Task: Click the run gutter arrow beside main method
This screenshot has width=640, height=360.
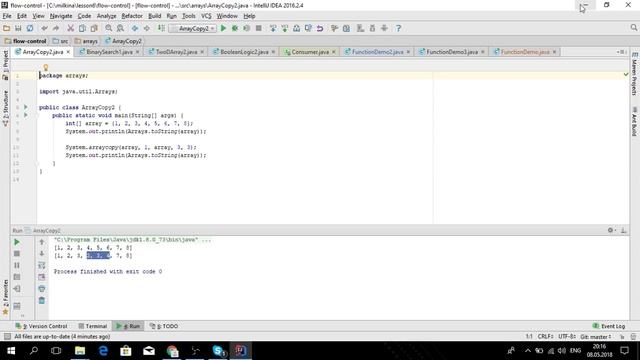Action: coord(26,115)
